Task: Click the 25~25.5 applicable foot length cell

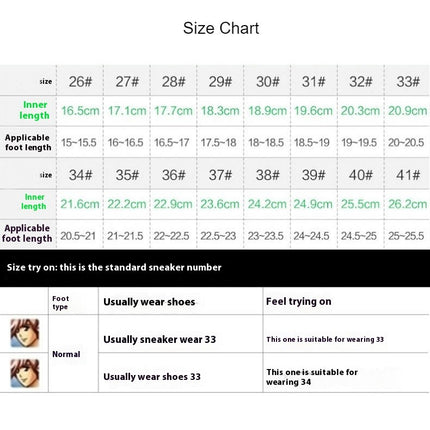Action: click(406, 236)
